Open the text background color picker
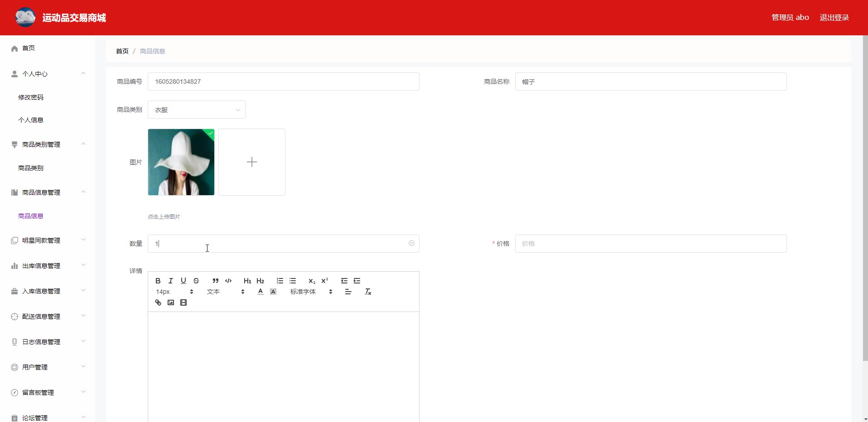 click(273, 292)
